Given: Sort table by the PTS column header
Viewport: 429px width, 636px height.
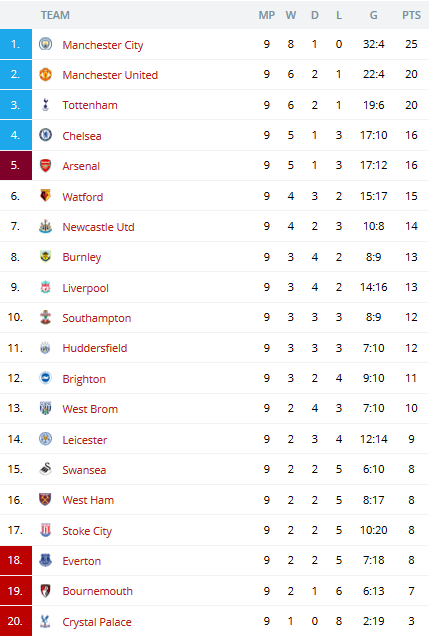Looking at the screenshot, I should click(x=411, y=15).
